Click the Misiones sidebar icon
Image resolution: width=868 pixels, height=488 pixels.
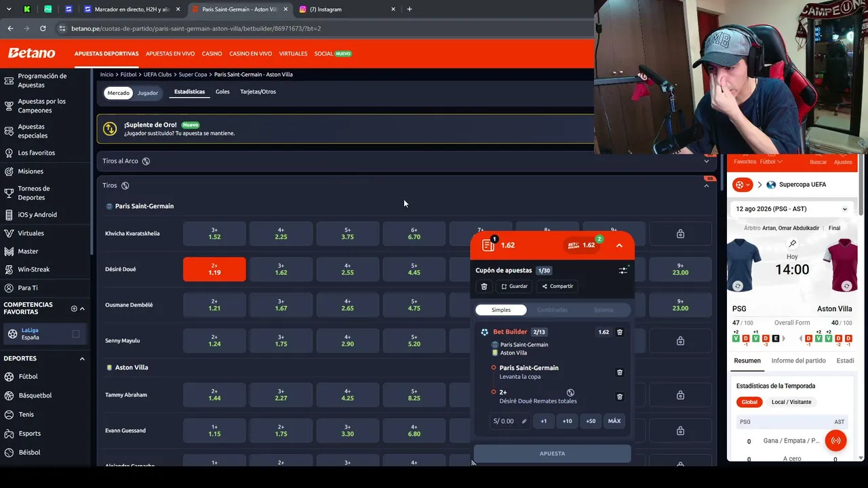coord(9,171)
